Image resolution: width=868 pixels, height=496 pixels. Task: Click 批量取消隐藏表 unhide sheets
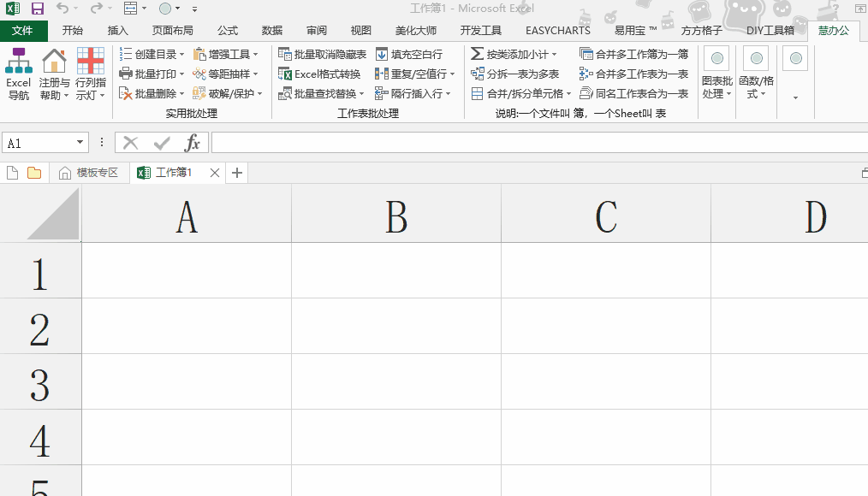click(322, 54)
